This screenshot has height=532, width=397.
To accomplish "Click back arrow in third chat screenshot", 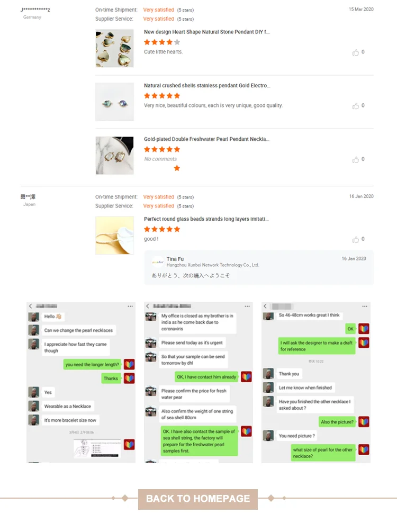I will click(265, 306).
